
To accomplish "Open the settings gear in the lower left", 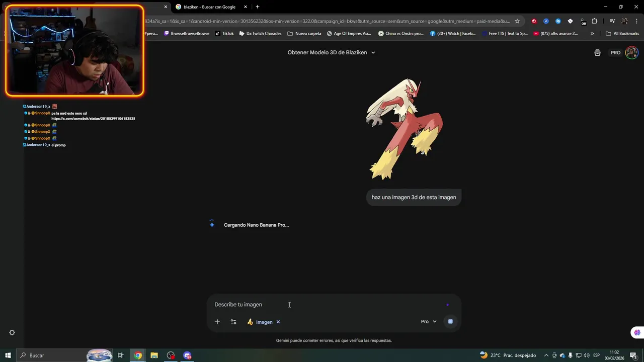I will click(x=12, y=333).
